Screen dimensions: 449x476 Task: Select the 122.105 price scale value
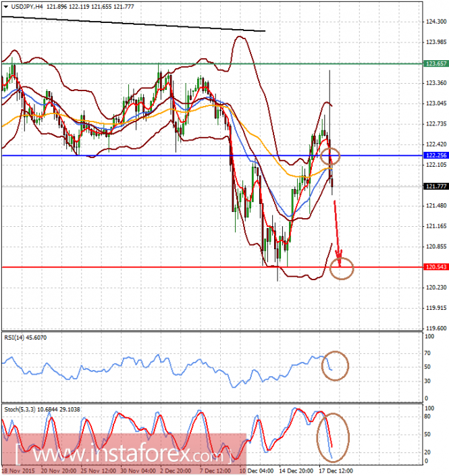(436, 165)
